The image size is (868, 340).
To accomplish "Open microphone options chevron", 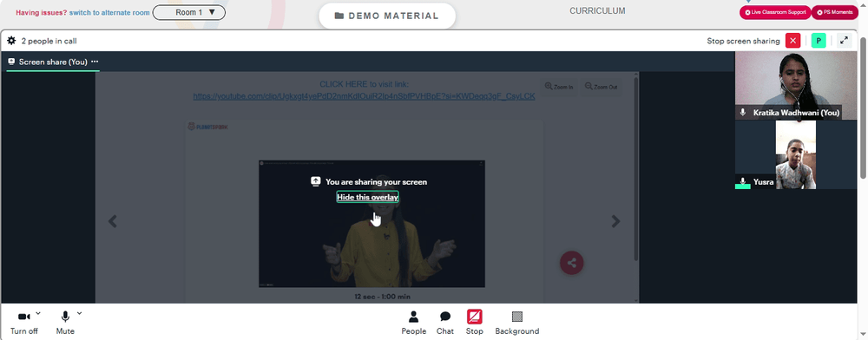I will coord(79,313).
